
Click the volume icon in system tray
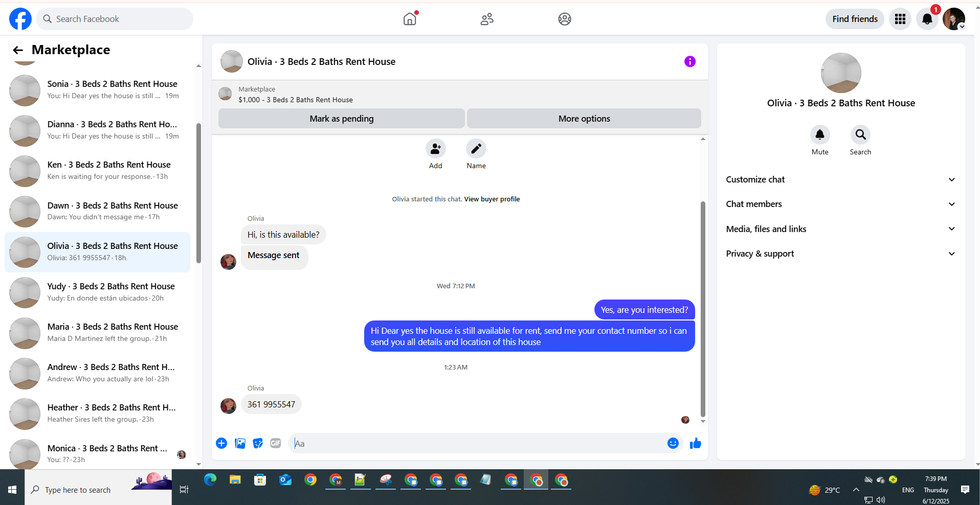(881, 500)
